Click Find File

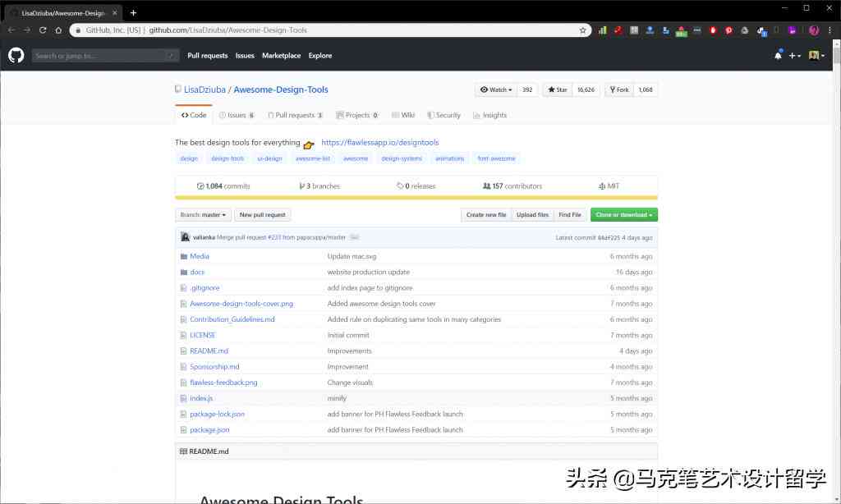click(570, 214)
